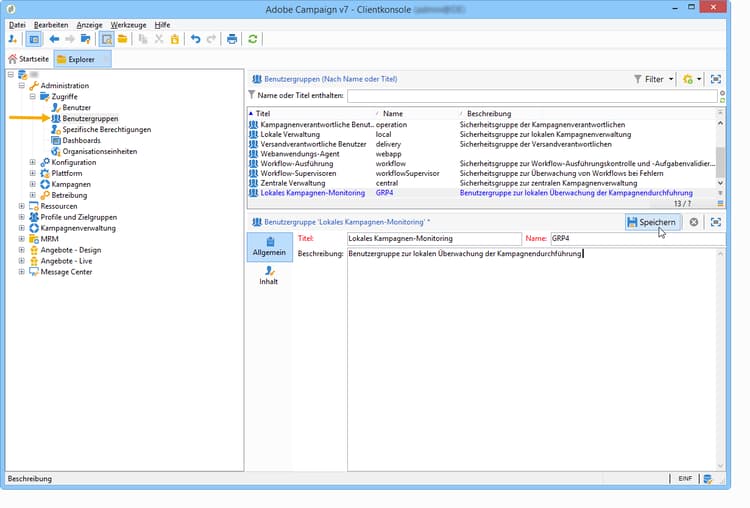The height and width of the screenshot is (508, 750).
Task: Click the Name field containing GRP4
Action: tap(637, 238)
